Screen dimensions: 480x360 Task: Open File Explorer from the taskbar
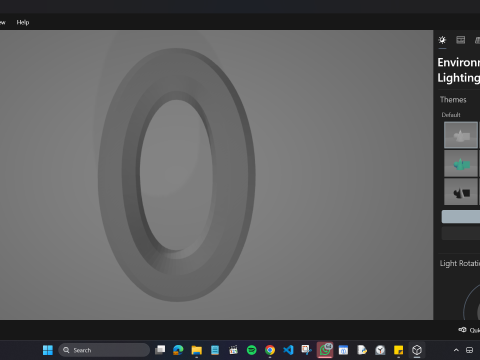pyautogui.click(x=197, y=350)
